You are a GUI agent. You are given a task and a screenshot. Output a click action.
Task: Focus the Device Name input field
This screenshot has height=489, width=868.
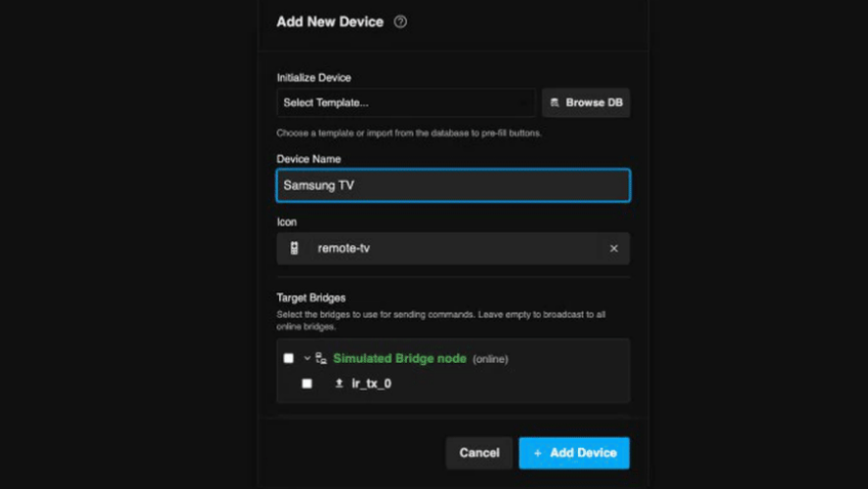[x=453, y=185]
